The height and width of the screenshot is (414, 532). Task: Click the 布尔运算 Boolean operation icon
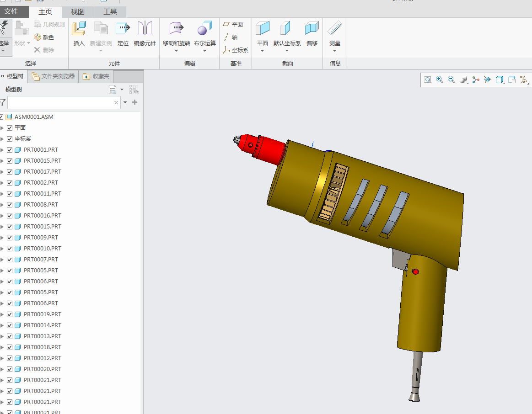click(x=204, y=28)
